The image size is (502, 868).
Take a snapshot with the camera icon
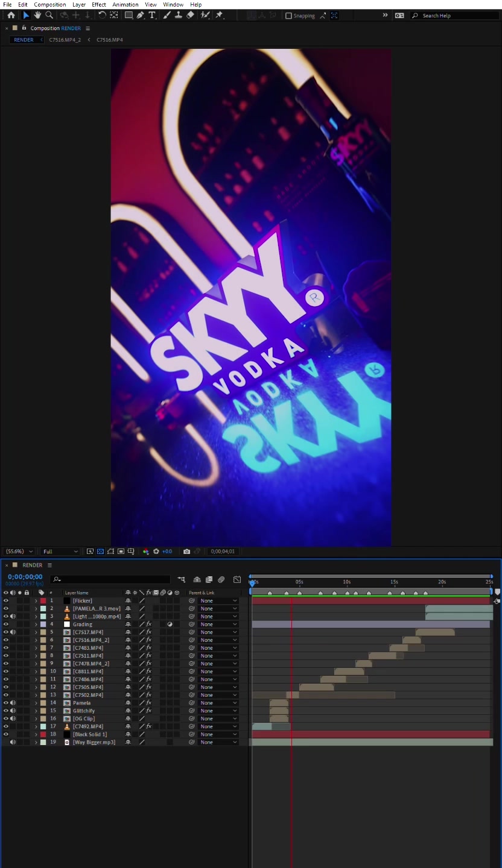point(186,552)
